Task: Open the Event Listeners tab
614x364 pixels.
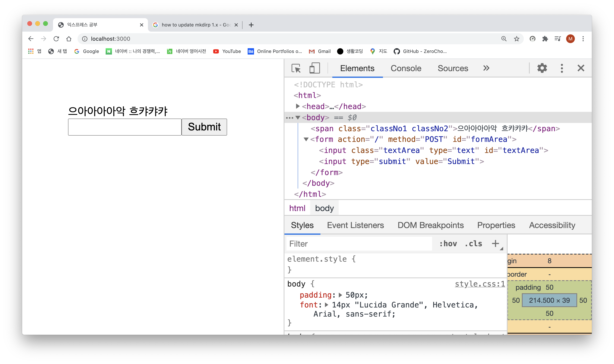Action: pos(355,225)
